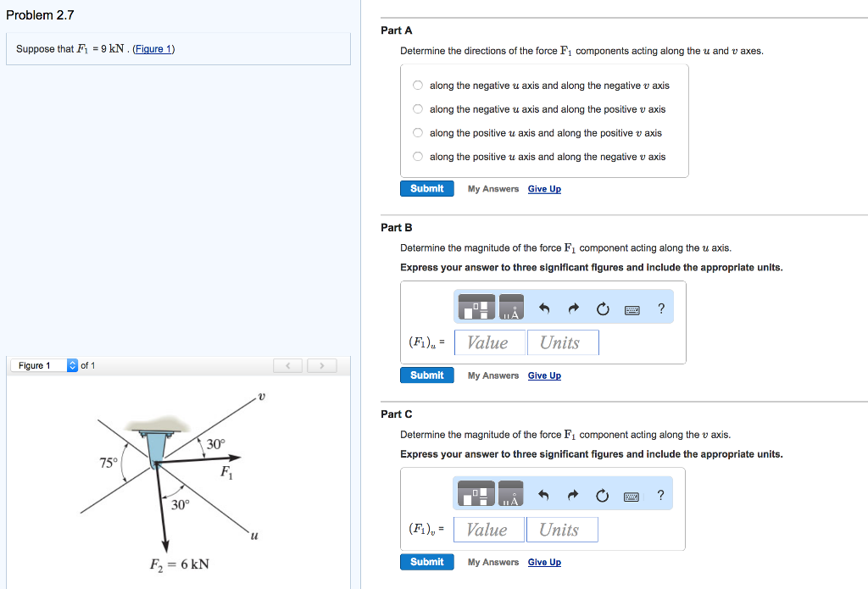Click My Answers under Part C

[x=492, y=562]
